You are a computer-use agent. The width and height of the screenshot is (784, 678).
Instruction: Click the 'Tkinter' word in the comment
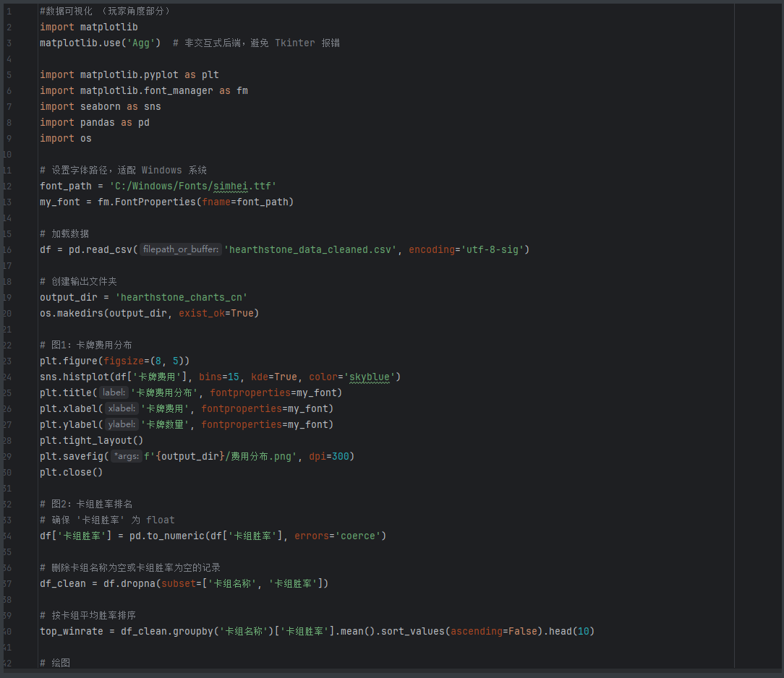[x=294, y=43]
